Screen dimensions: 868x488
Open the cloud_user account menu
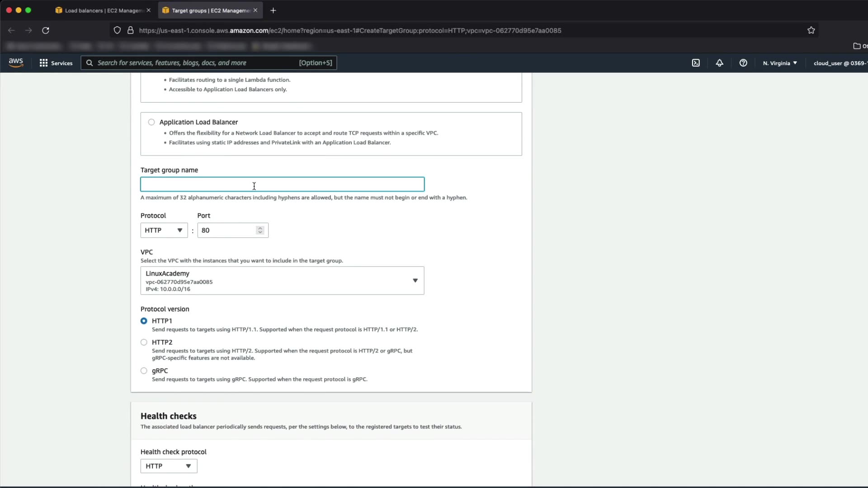839,63
